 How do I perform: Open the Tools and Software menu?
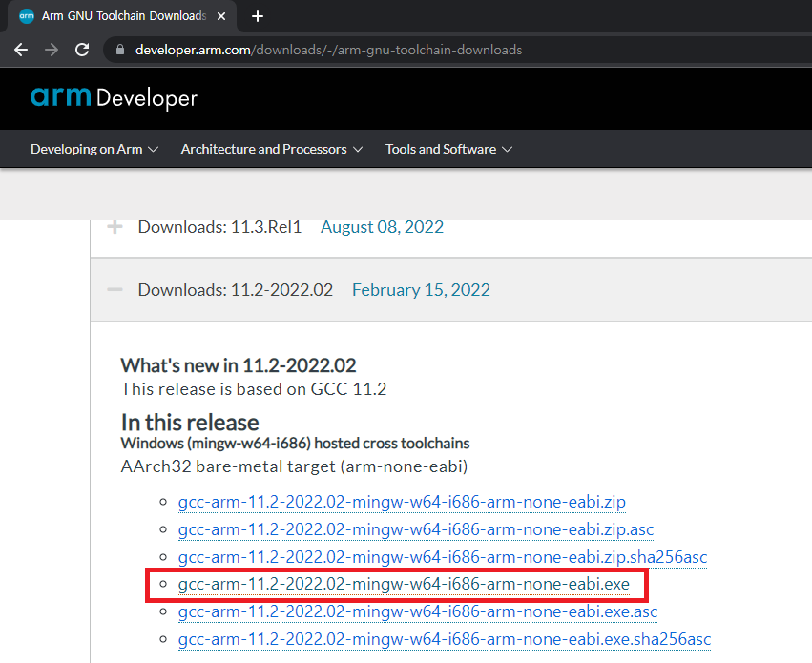pos(448,149)
